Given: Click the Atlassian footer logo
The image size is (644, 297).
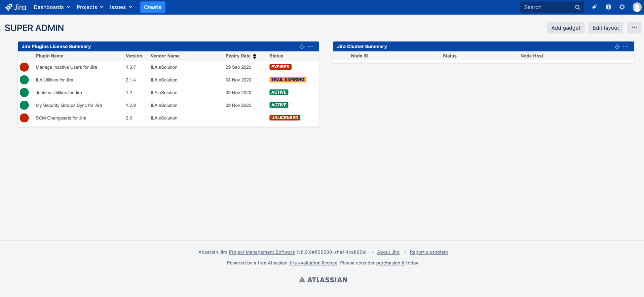Looking at the screenshot, I should 323,280.
